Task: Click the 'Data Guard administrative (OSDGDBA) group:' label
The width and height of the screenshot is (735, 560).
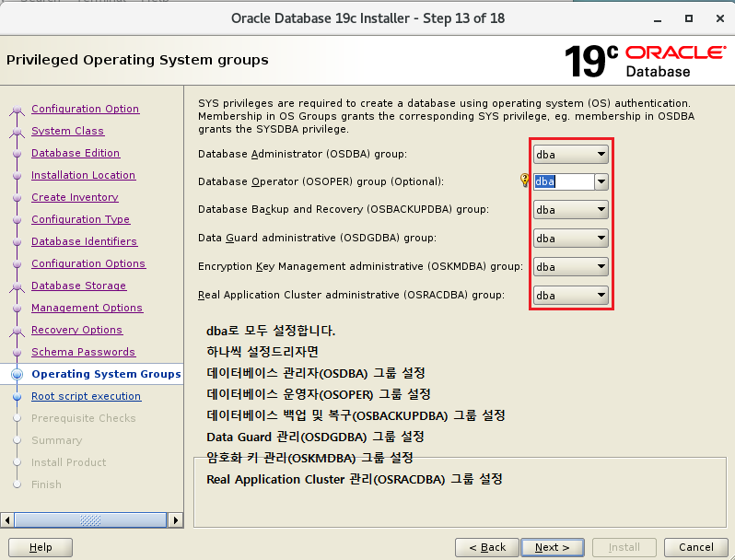Action: coord(318,238)
